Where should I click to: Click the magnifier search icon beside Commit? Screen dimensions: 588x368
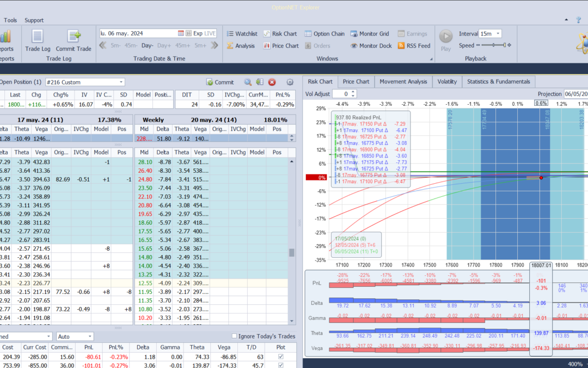click(248, 82)
